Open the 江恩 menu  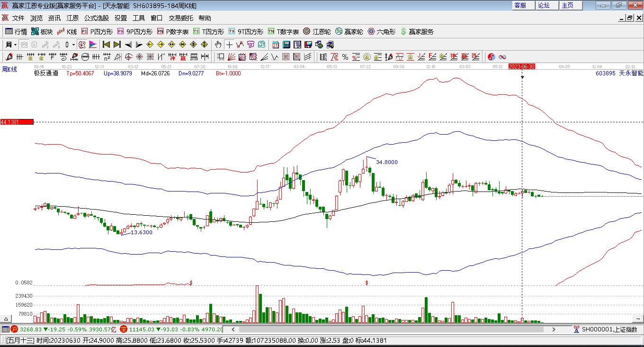(72, 18)
